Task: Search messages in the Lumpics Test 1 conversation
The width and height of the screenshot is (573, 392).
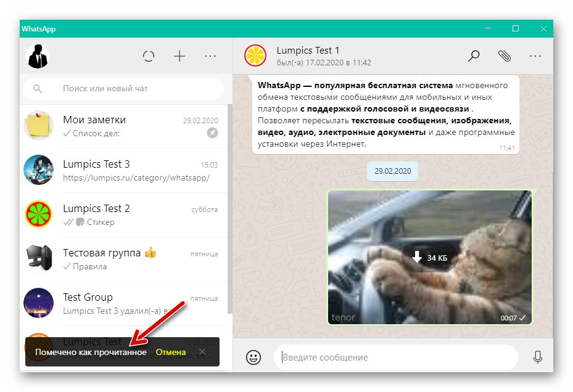Action: [474, 56]
